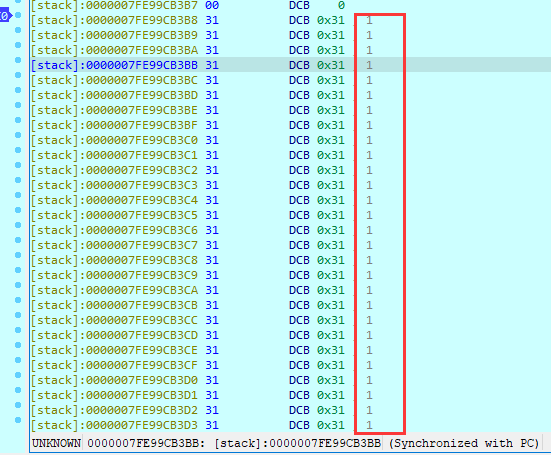Click UNKNOWN label in status bar

(56, 443)
